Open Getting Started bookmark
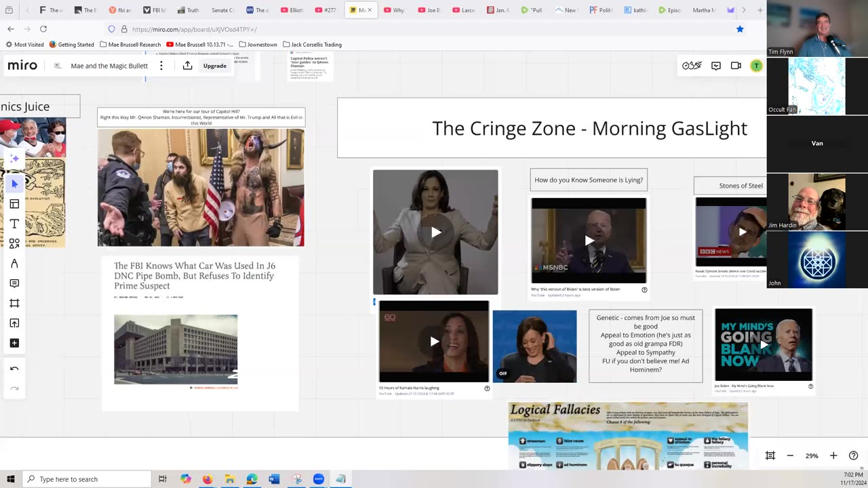Viewport: 868px width, 488px height. point(71,45)
